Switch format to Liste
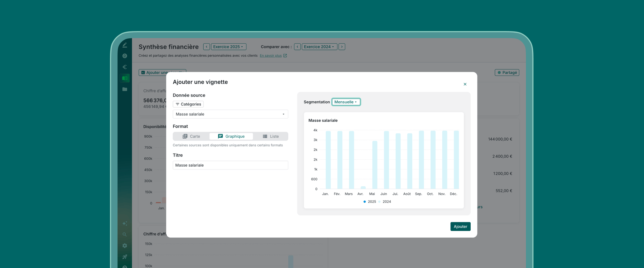644x268 pixels. pyautogui.click(x=271, y=136)
